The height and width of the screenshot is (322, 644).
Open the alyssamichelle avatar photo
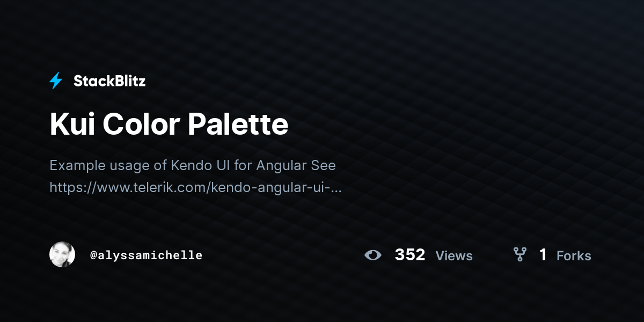coord(62,254)
